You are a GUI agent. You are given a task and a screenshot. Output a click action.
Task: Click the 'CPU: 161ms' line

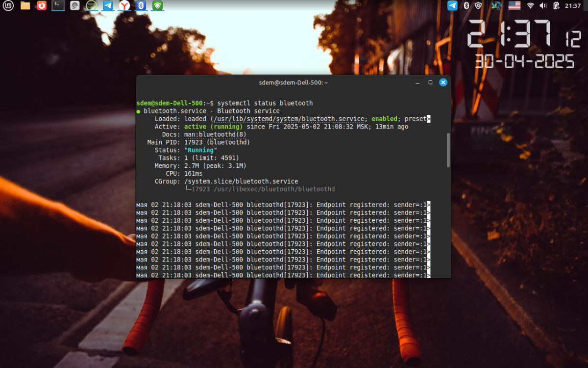click(184, 174)
